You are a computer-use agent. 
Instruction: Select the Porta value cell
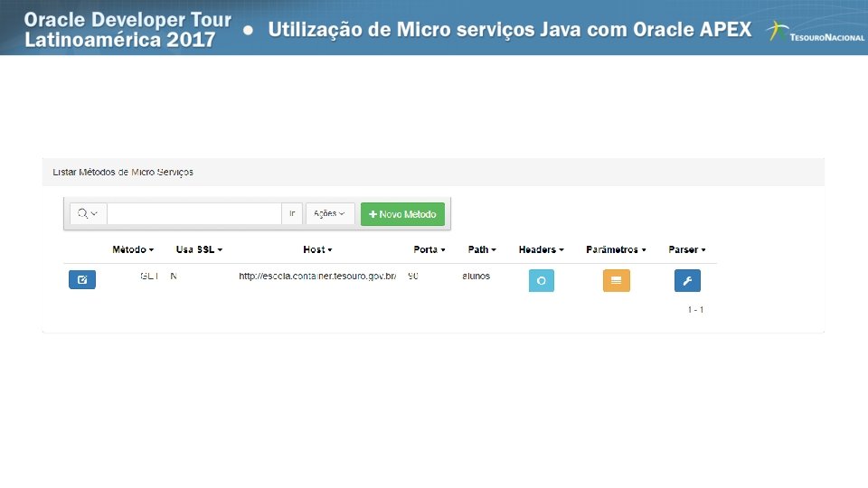click(x=413, y=276)
